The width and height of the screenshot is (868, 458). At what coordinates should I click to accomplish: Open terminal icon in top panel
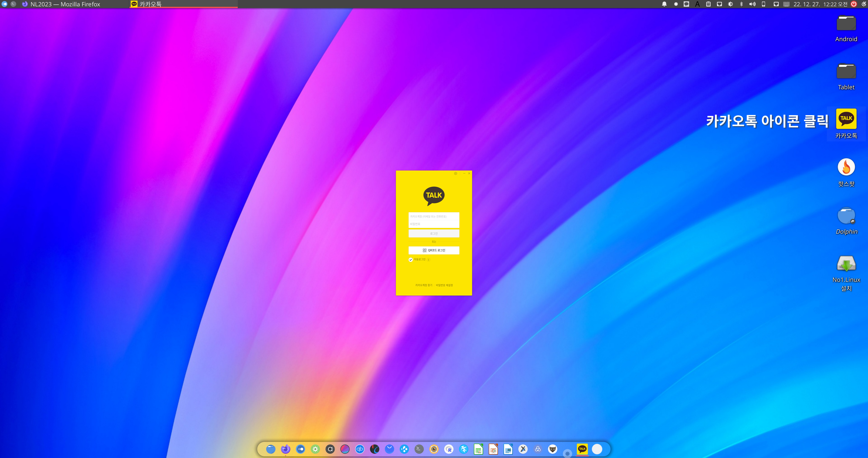pyautogui.click(x=14, y=4)
